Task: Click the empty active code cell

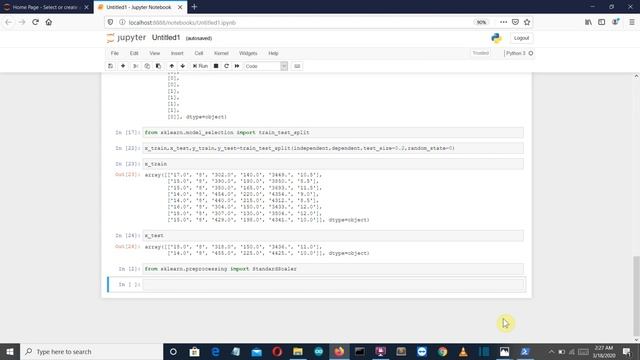Action: click(333, 284)
